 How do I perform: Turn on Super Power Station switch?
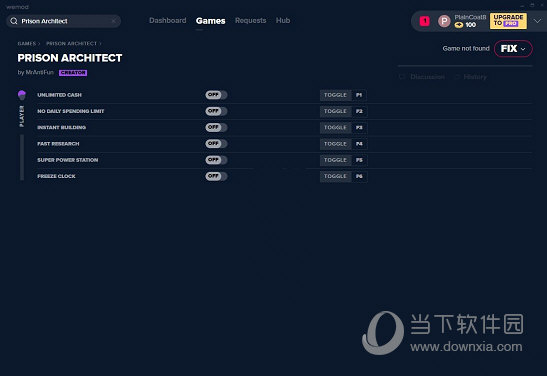(x=216, y=160)
